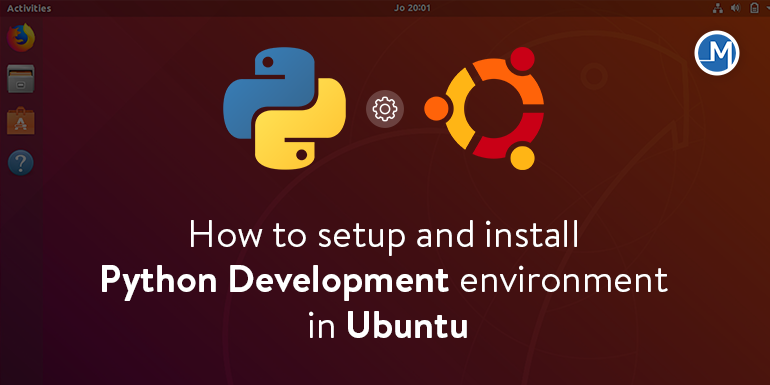Click the gear icon between the logos

[385, 109]
